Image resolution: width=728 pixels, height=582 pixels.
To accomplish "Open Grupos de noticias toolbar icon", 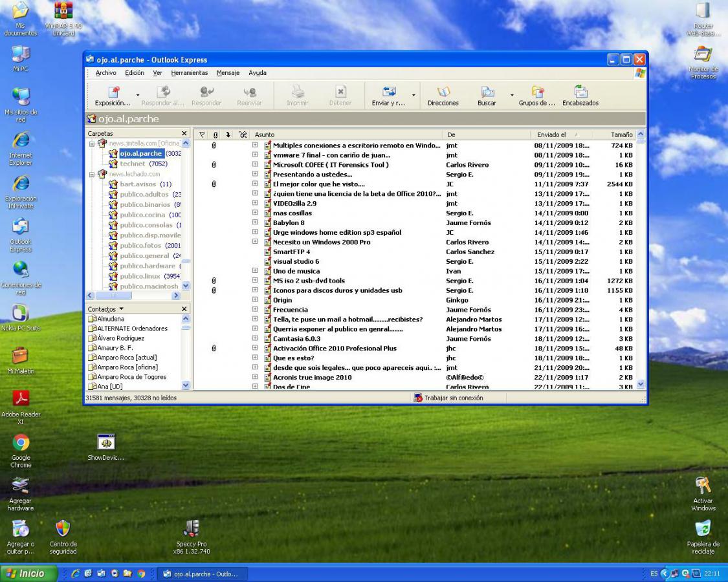I will pyautogui.click(x=537, y=92).
